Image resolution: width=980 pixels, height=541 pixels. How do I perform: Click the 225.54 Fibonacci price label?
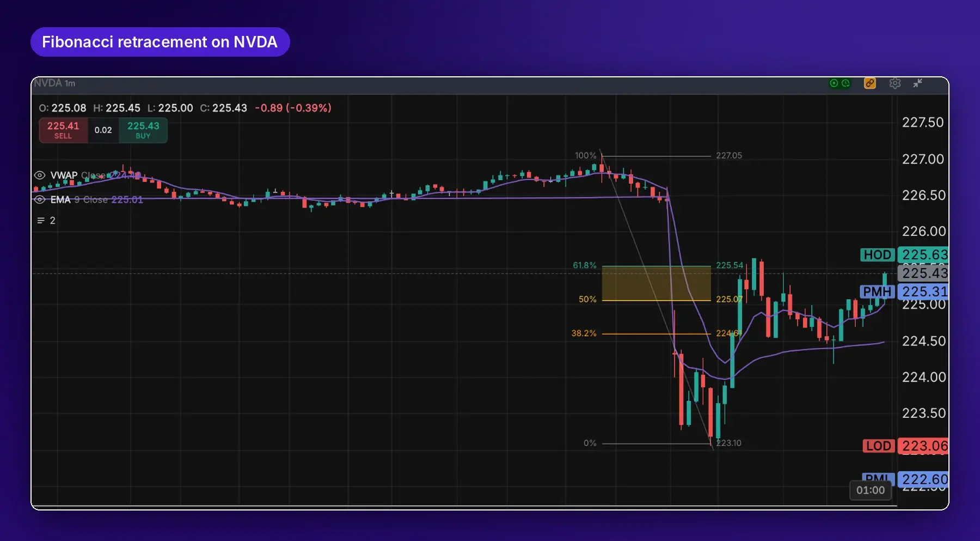point(730,265)
